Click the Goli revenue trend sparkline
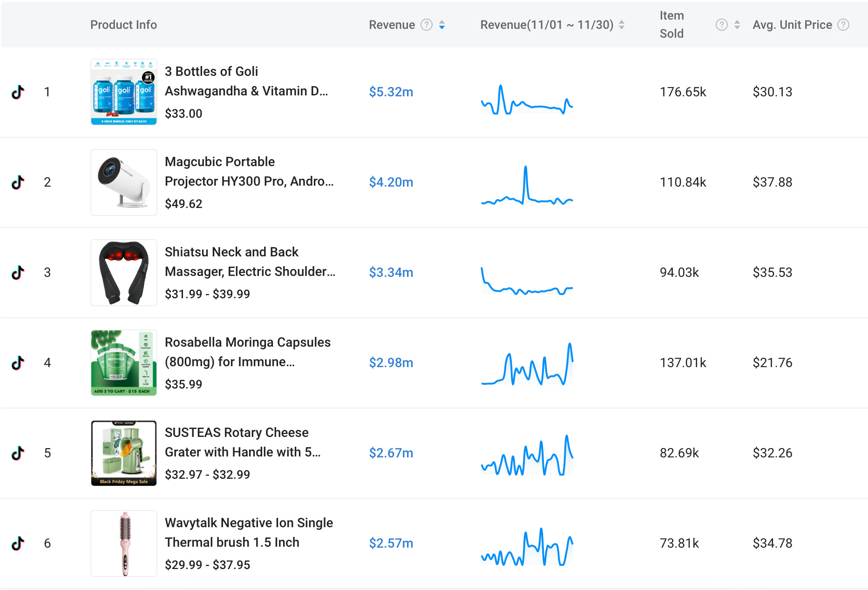This screenshot has width=868, height=590. pyautogui.click(x=527, y=99)
